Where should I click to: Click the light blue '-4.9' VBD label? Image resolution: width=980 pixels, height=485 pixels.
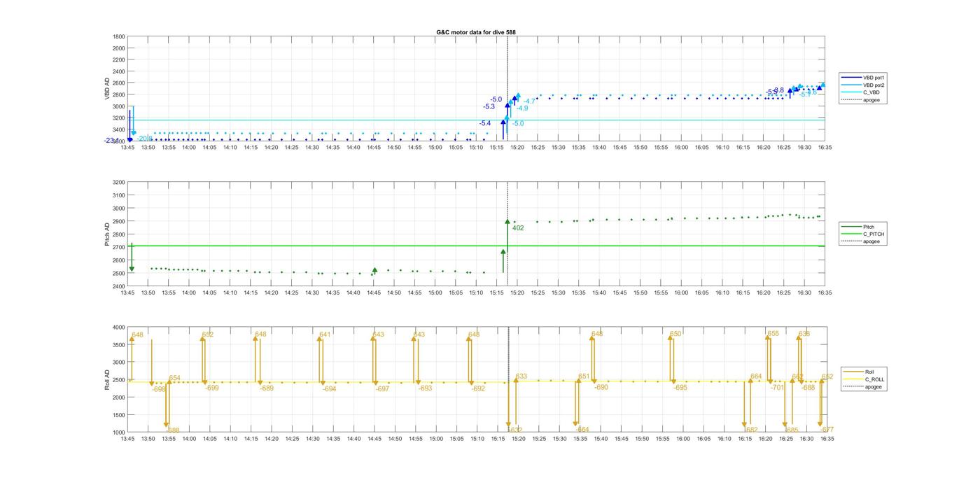(522, 108)
